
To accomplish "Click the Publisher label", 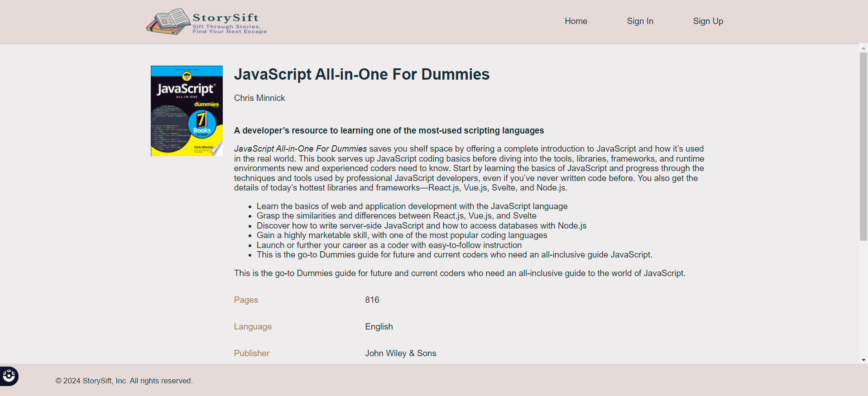I will [252, 353].
